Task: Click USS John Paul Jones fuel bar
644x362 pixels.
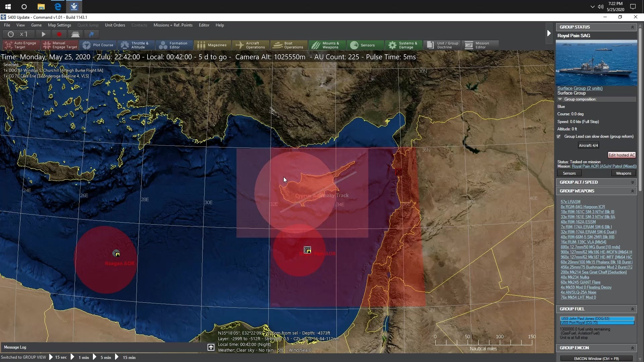Action: [x=597, y=319]
